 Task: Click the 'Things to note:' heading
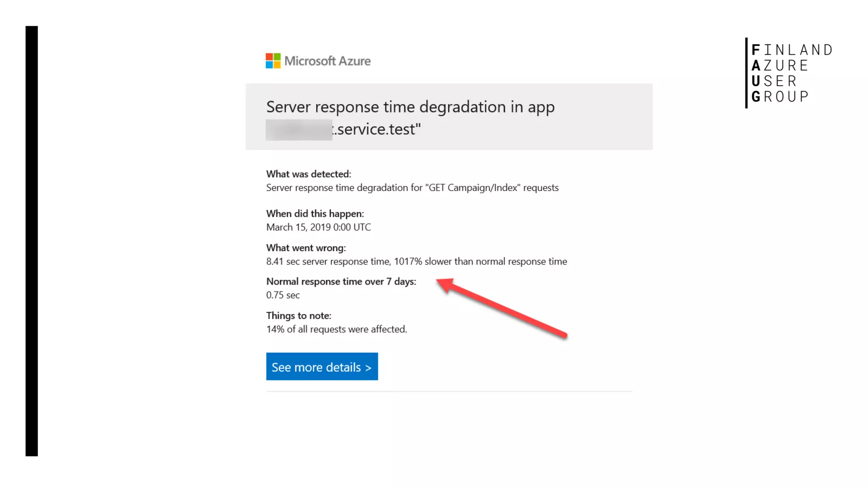(298, 316)
